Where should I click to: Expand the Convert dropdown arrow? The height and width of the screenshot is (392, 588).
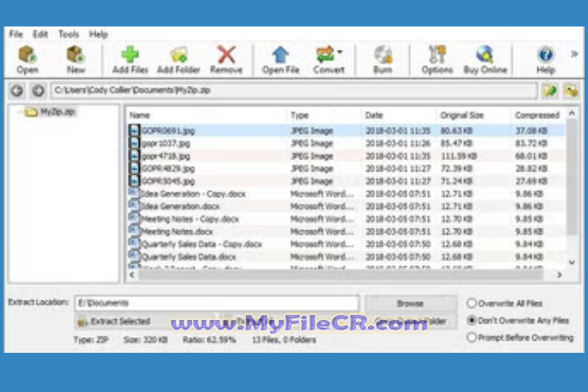coord(340,51)
